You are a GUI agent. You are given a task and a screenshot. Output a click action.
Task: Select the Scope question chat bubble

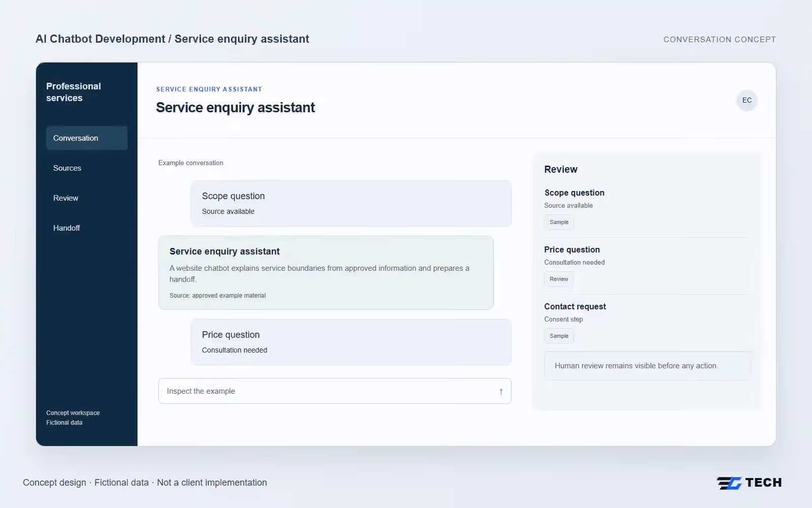point(351,203)
